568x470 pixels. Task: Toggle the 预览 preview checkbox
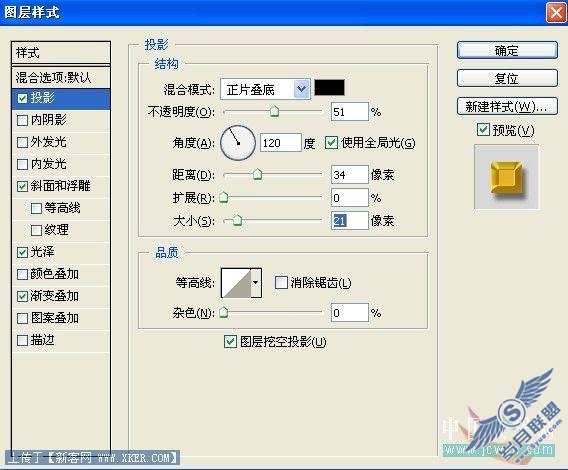click(483, 130)
